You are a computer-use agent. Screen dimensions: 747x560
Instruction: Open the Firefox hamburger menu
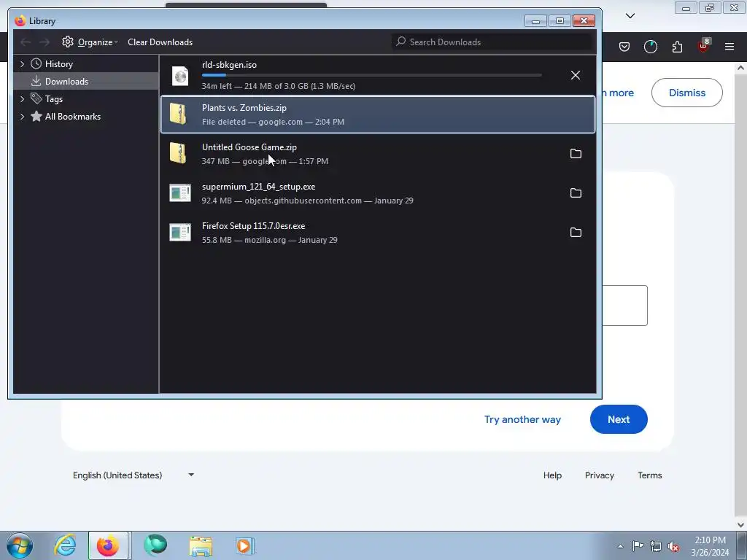click(729, 47)
